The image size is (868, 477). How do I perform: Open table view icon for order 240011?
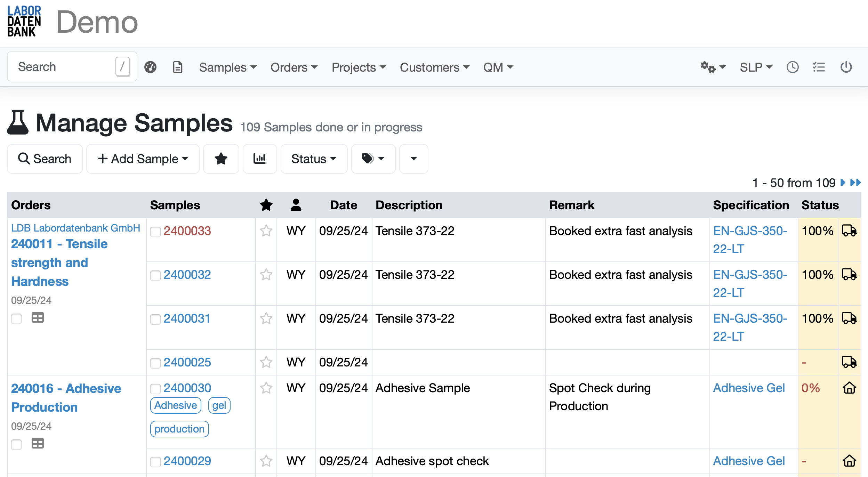coord(38,317)
